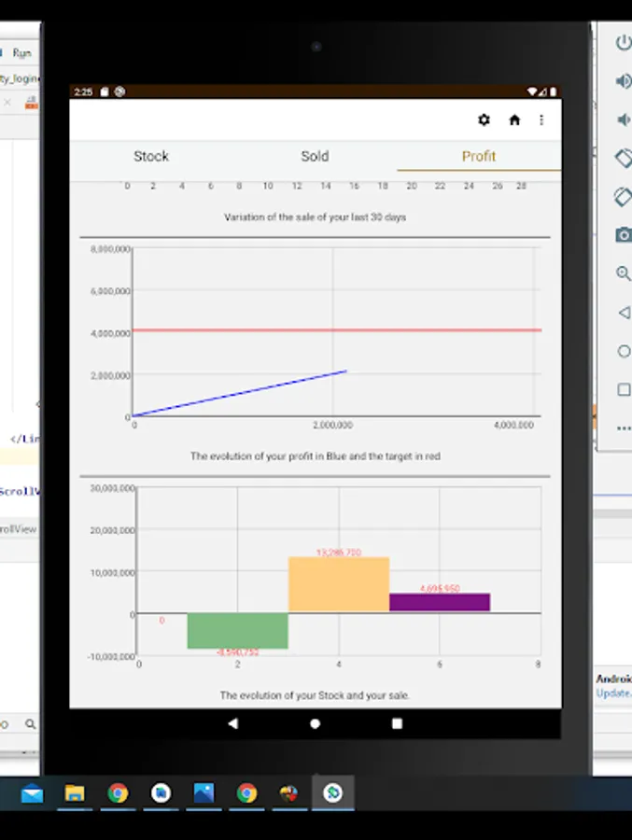Click 'evolution of your profit' caption
Screen dimensions: 632x840
[316, 456]
